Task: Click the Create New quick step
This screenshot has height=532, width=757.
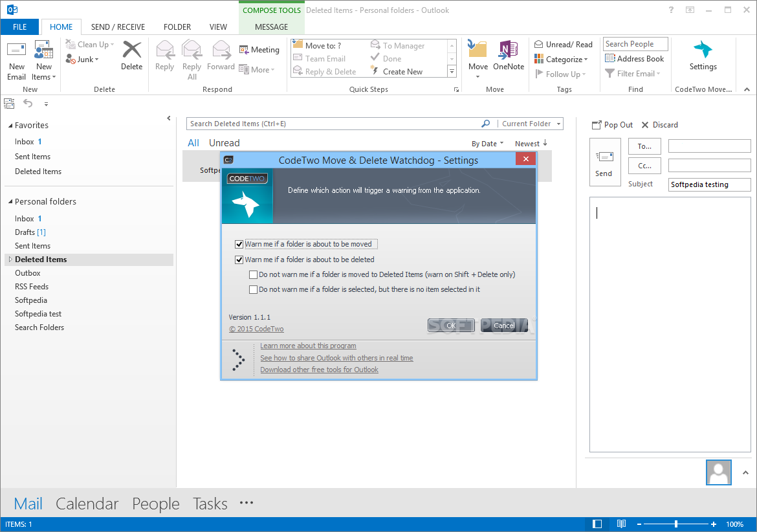Action: click(397, 71)
